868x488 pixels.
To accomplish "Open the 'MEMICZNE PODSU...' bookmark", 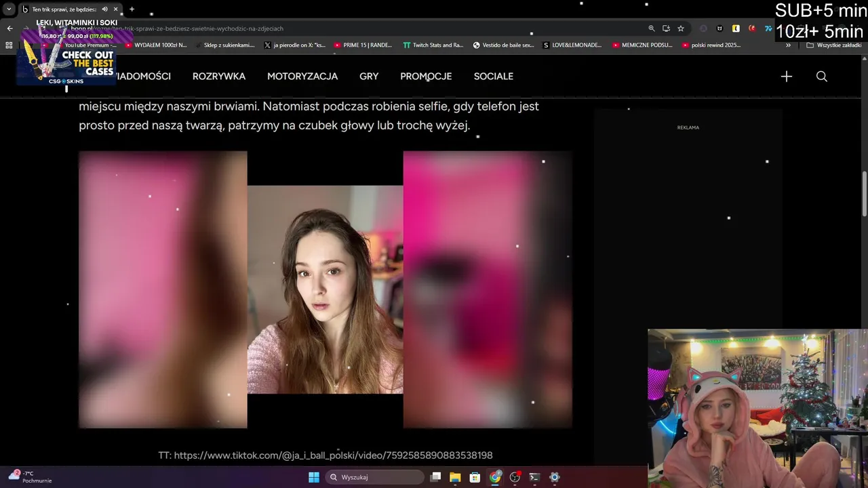I will 642,45.
